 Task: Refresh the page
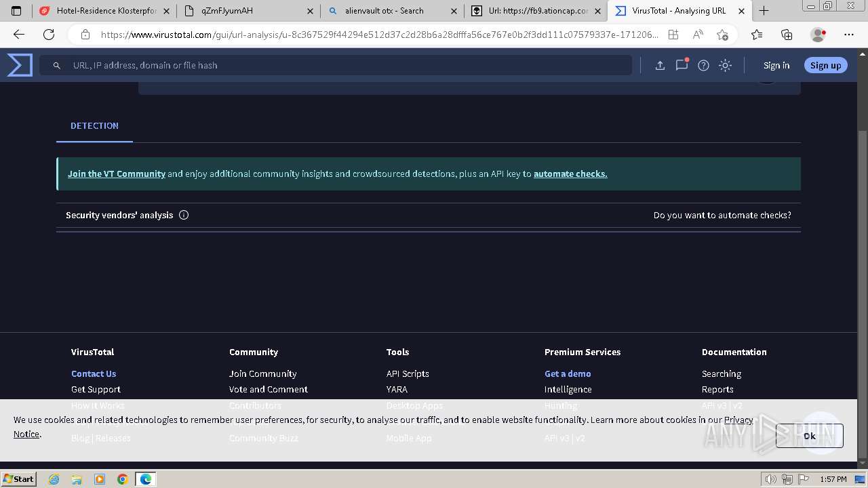[x=48, y=35]
